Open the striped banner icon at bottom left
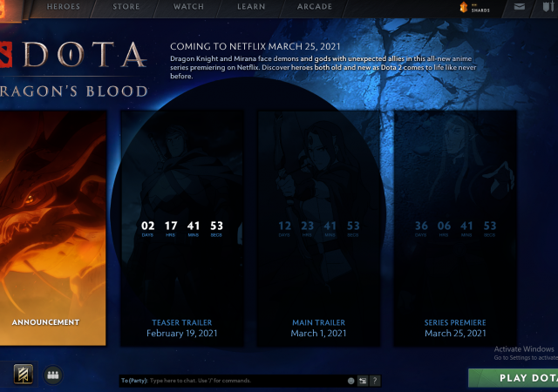This screenshot has width=558, height=392. (x=24, y=375)
